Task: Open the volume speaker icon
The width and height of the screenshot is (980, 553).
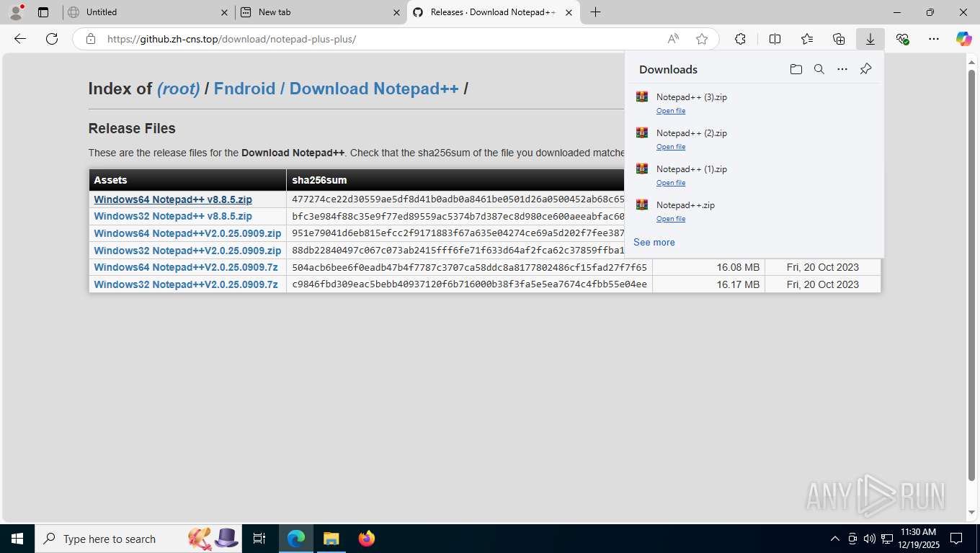Action: (x=869, y=539)
